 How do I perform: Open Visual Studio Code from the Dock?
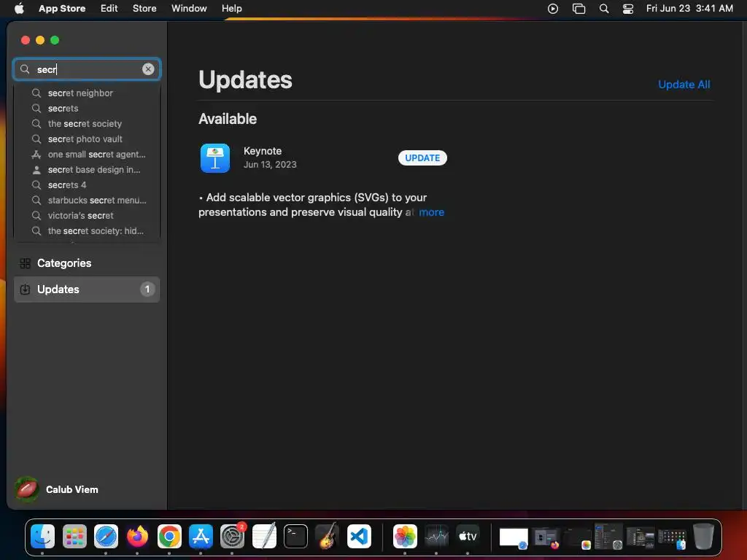tap(359, 536)
